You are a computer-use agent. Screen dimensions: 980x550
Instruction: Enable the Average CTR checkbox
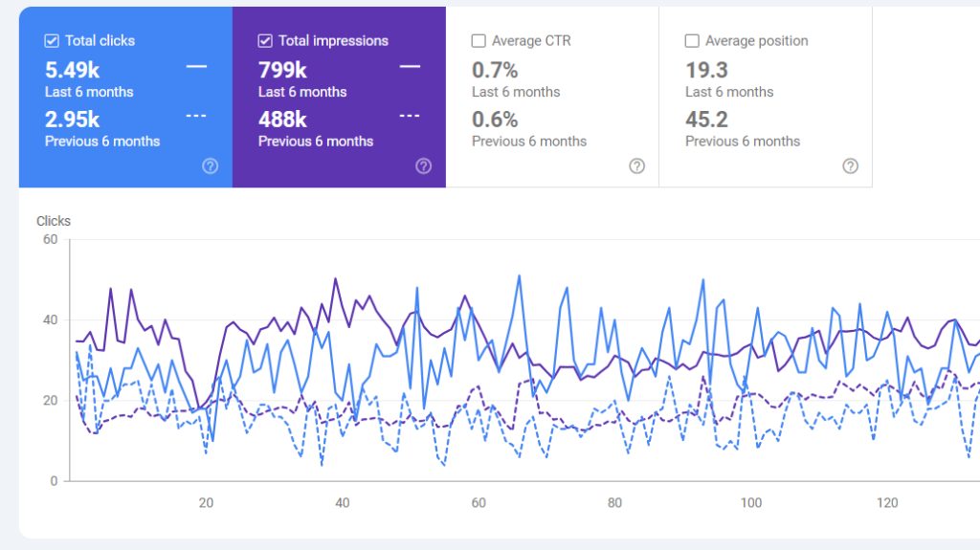(x=479, y=41)
